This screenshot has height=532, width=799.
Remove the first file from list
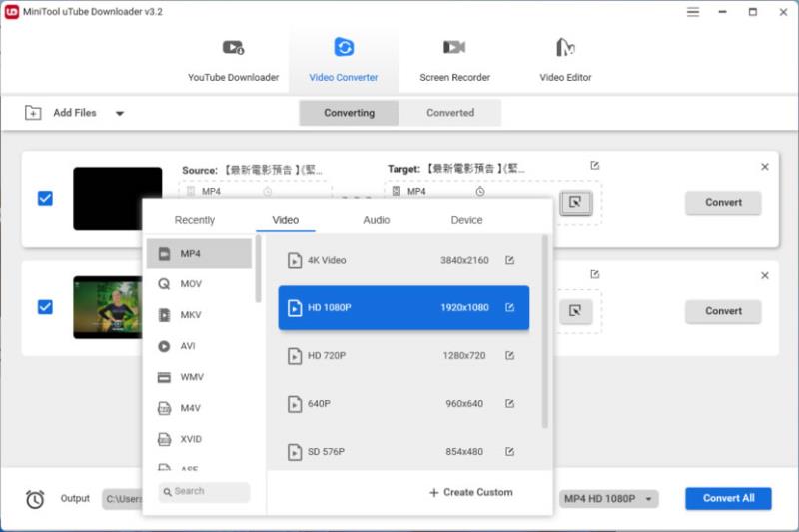[765, 167]
